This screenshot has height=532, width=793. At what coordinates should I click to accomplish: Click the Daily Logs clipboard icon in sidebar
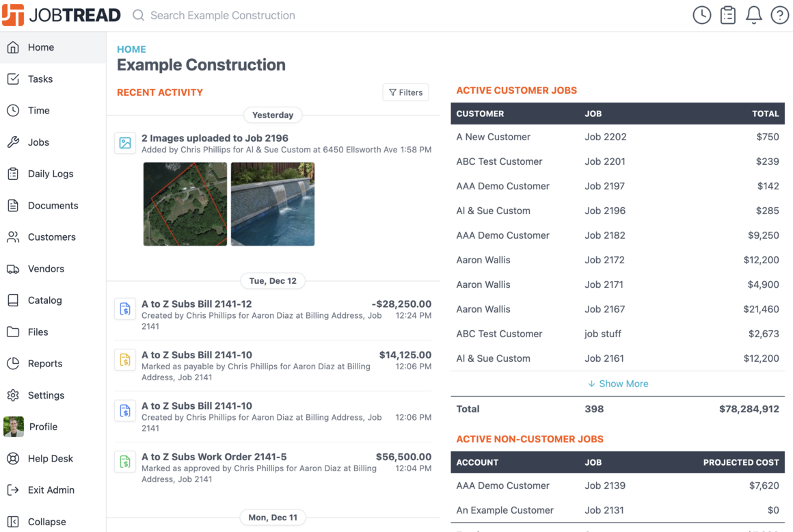(13, 174)
